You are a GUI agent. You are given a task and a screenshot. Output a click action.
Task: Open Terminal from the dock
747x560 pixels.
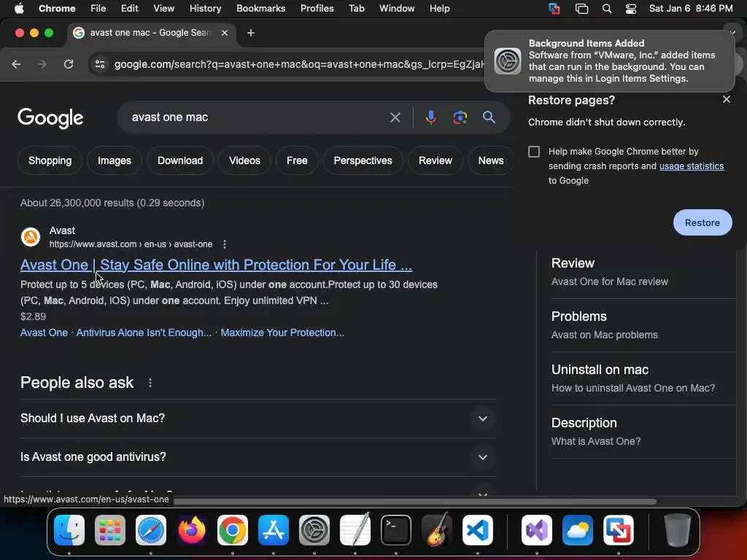tap(396, 530)
